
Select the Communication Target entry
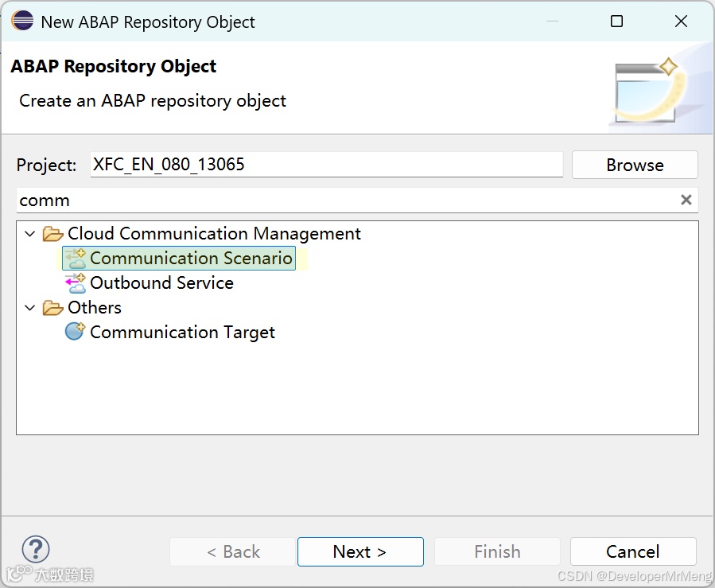pyautogui.click(x=182, y=332)
